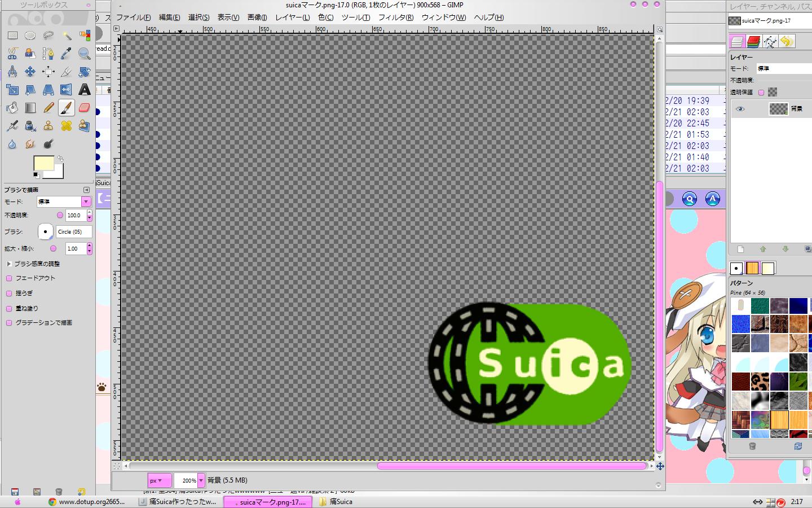Expand ブラシ感度の調整 section
The height and width of the screenshot is (508, 812).
coord(9,264)
